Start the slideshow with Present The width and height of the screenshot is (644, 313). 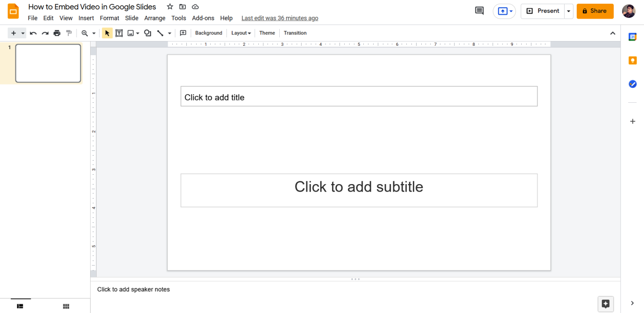543,11
